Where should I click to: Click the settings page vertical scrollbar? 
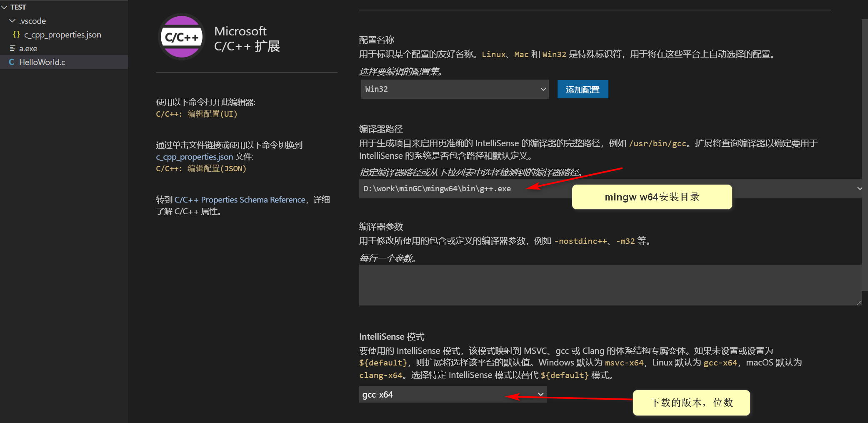(x=864, y=154)
